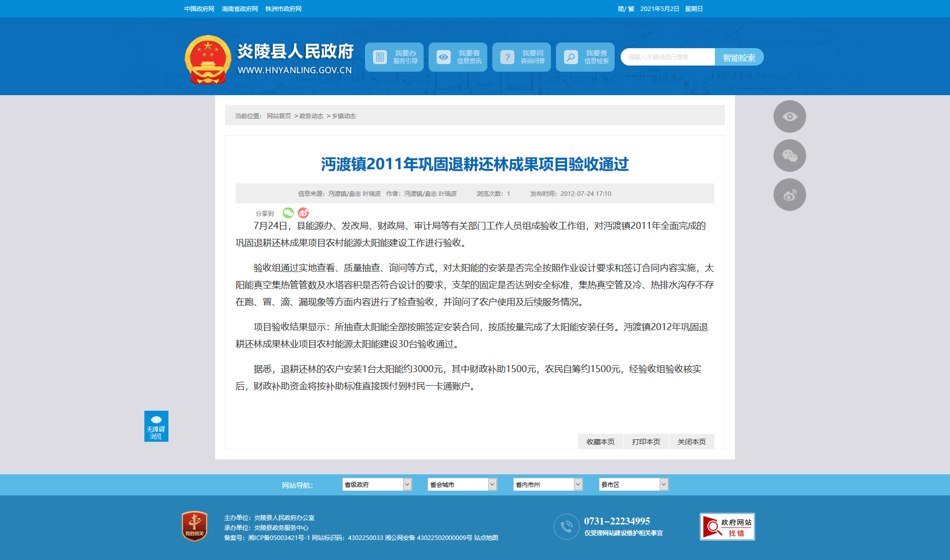Expand the 省级政府 dropdown
The height and width of the screenshot is (560, 950).
pyautogui.click(x=376, y=484)
